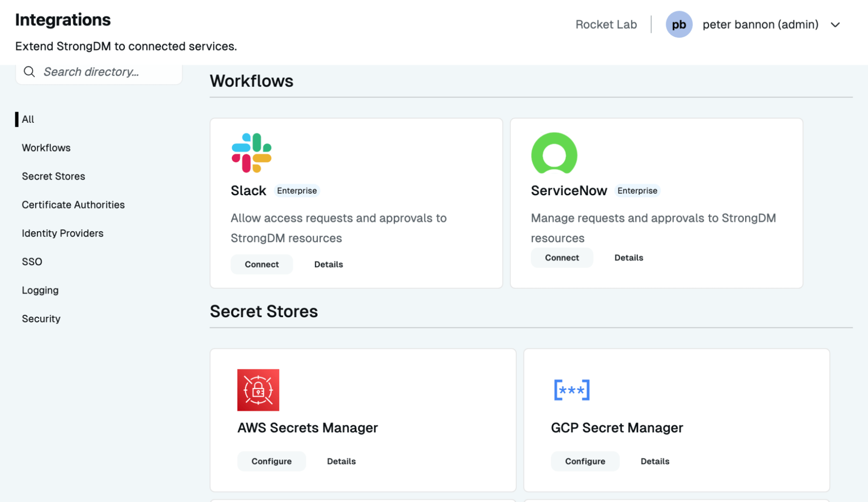
Task: Select the Secret Stores sidebar category
Action: click(x=53, y=176)
